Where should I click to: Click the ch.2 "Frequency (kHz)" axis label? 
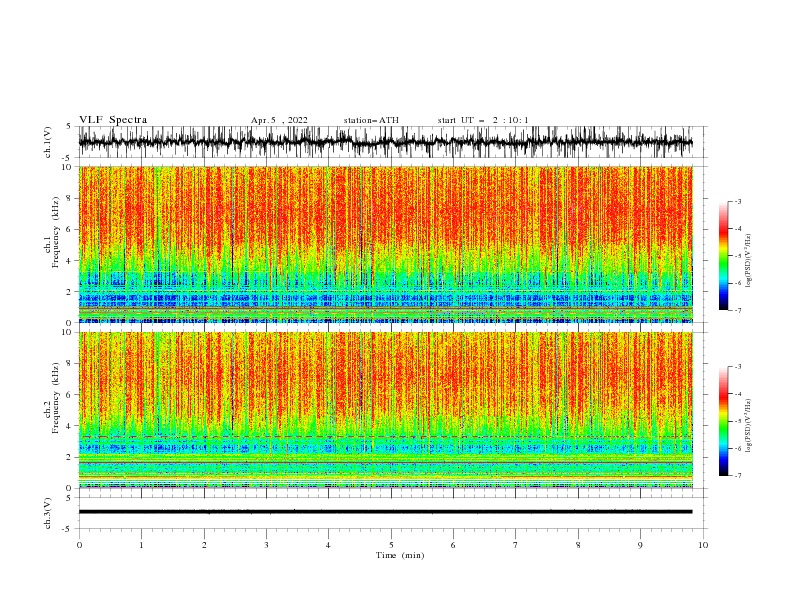point(56,398)
